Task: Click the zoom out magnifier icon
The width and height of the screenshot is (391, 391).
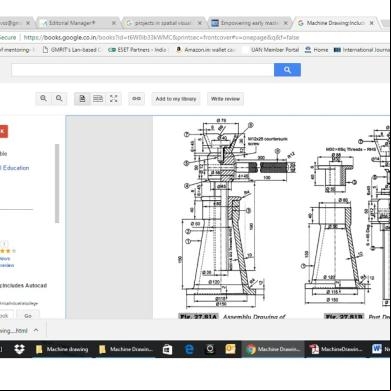Action: tap(59, 98)
